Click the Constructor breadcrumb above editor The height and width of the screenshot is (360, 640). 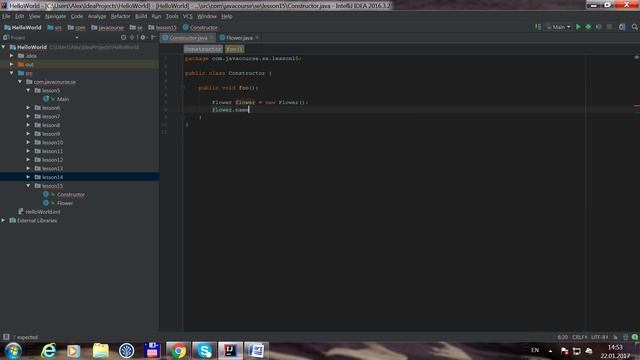203,49
